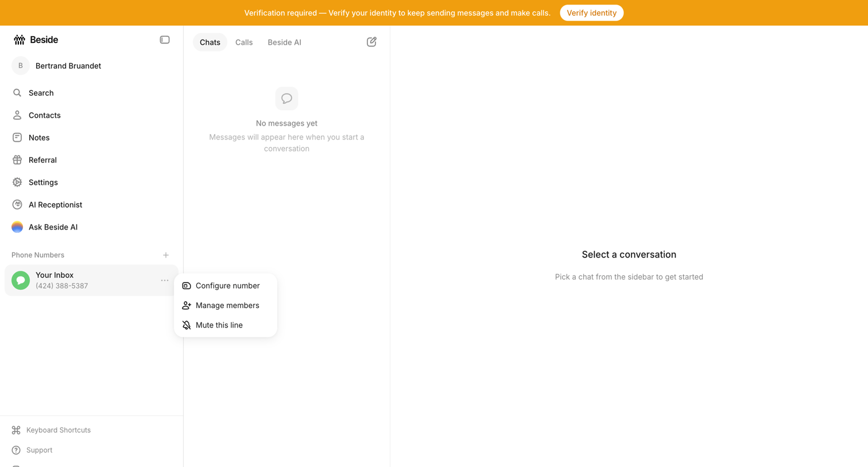Open the Support link

tap(39, 450)
